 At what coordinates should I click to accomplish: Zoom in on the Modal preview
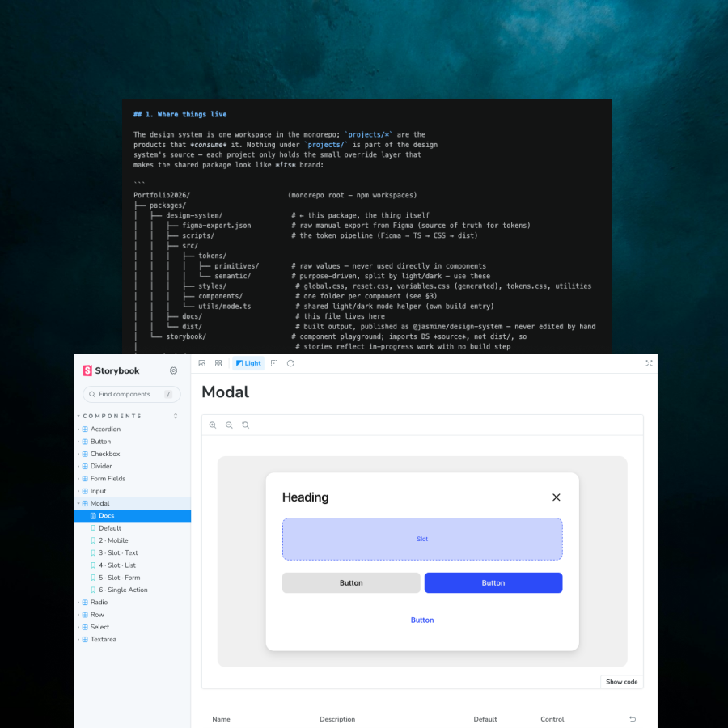coord(213,425)
